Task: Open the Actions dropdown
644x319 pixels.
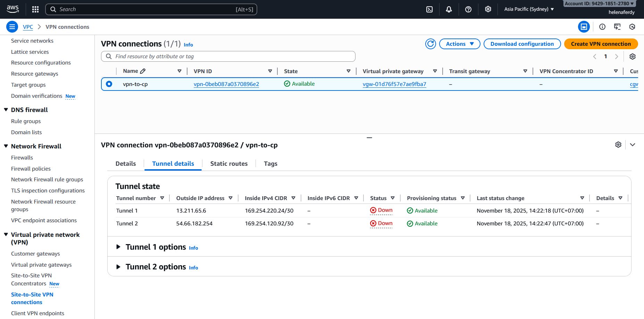Action: [459, 44]
